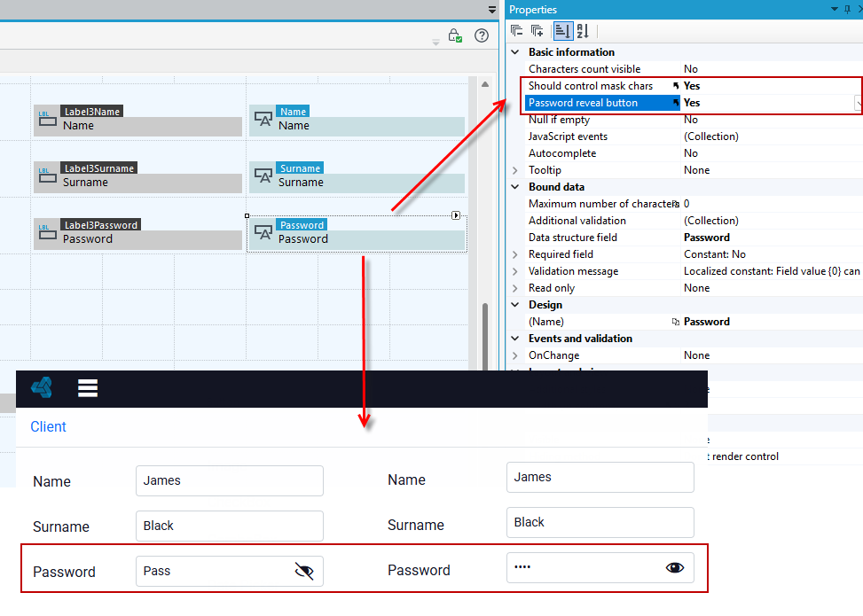The width and height of the screenshot is (863, 616).
Task: Select the Label3Password LBL control icon
Action: click(47, 232)
